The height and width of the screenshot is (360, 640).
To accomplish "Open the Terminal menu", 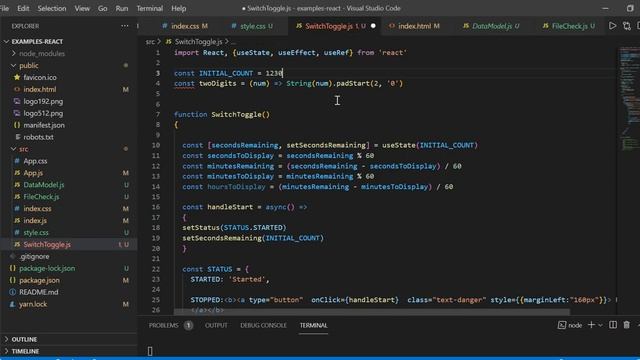I will pos(150,8).
